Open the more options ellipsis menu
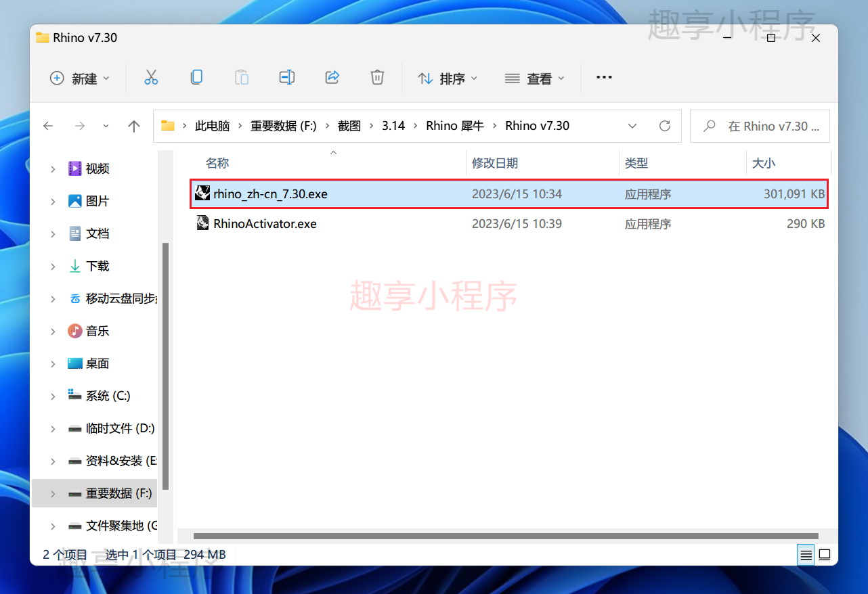This screenshot has width=868, height=594. pyautogui.click(x=604, y=78)
